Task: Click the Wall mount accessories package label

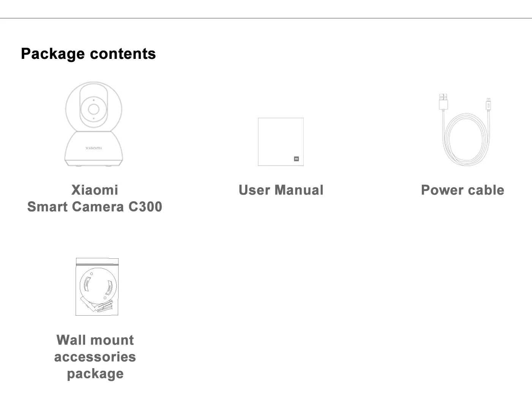Action: pos(95,357)
